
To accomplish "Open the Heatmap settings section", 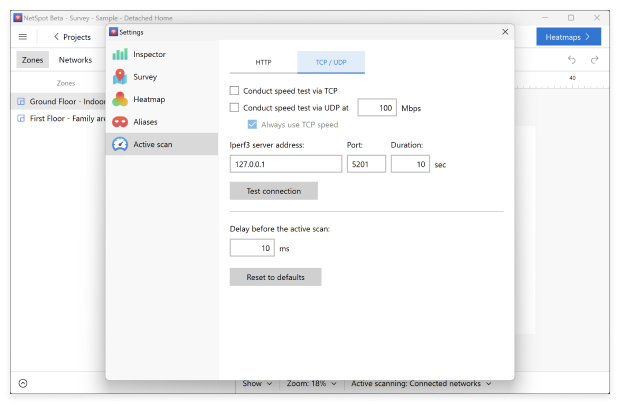I will [x=162, y=99].
